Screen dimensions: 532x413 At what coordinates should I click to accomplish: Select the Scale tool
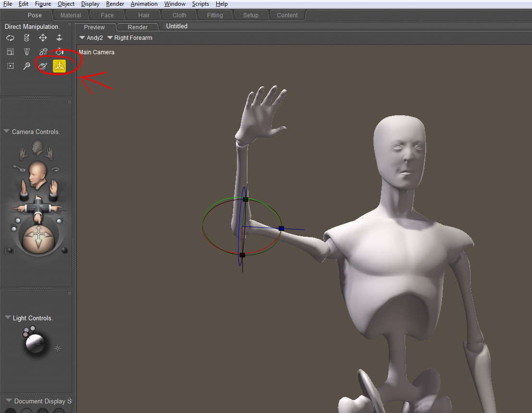pos(10,52)
